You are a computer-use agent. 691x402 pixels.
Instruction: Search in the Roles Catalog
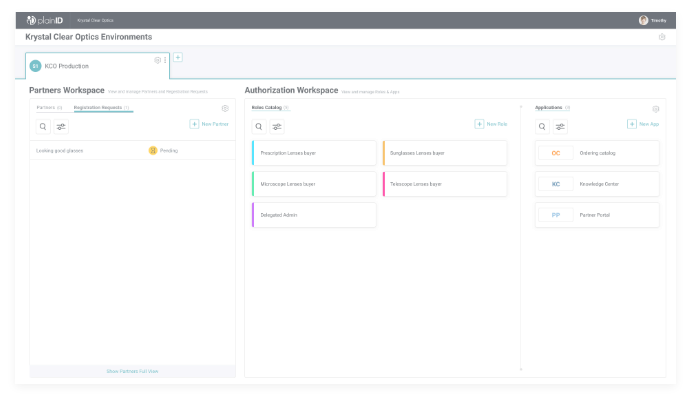click(x=259, y=127)
